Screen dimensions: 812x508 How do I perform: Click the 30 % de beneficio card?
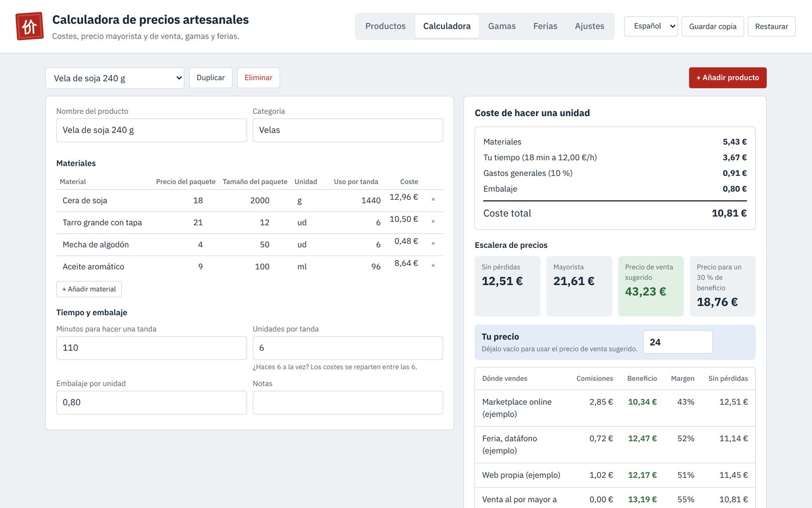click(x=723, y=286)
